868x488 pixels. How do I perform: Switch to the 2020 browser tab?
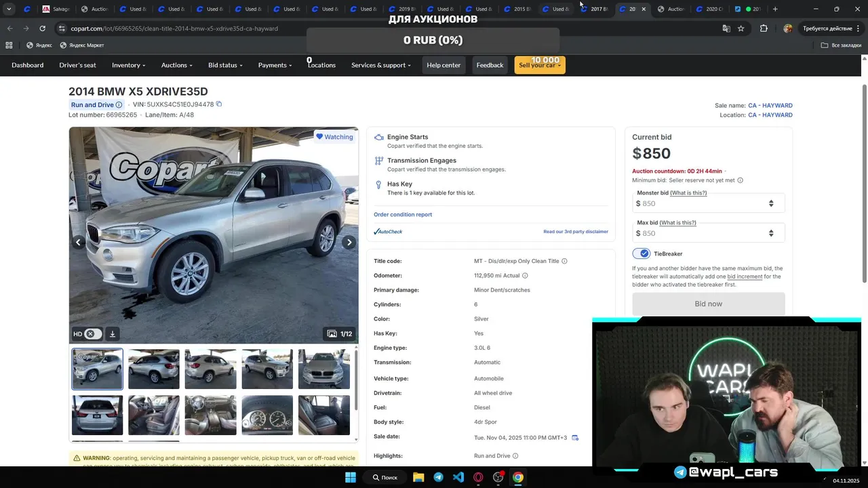(x=710, y=9)
